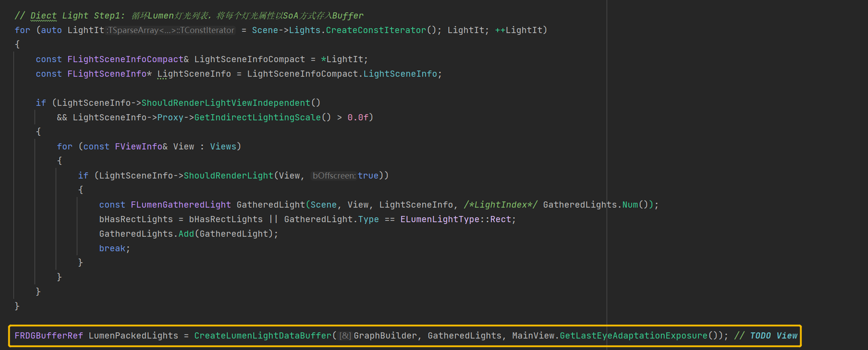The width and height of the screenshot is (868, 350).
Task: Click the break statement
Action: pos(115,248)
